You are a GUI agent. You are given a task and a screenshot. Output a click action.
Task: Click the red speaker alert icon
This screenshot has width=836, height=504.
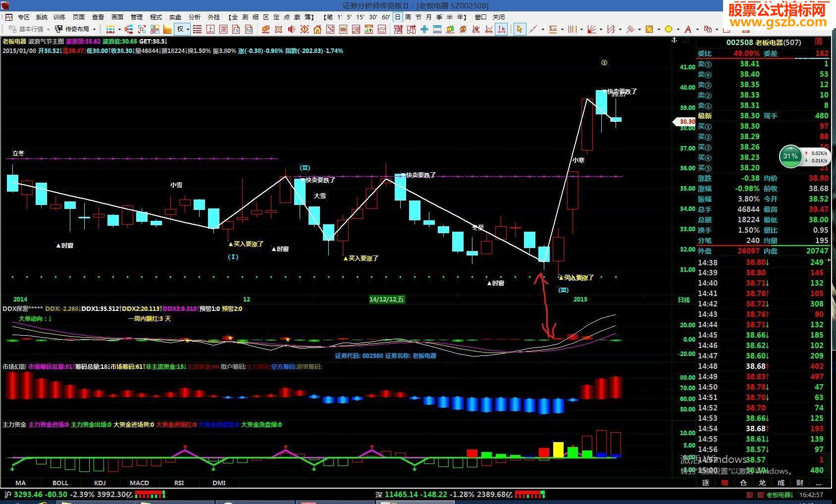click(291, 29)
